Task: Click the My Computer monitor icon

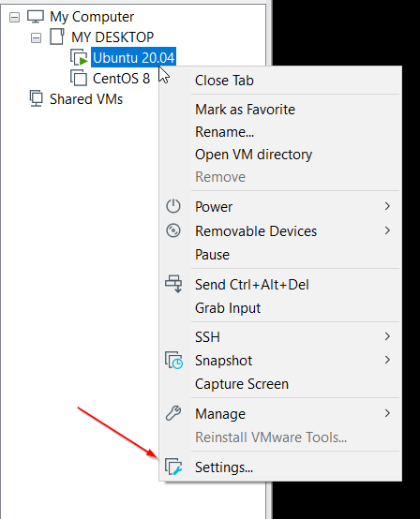Action: [x=36, y=17]
